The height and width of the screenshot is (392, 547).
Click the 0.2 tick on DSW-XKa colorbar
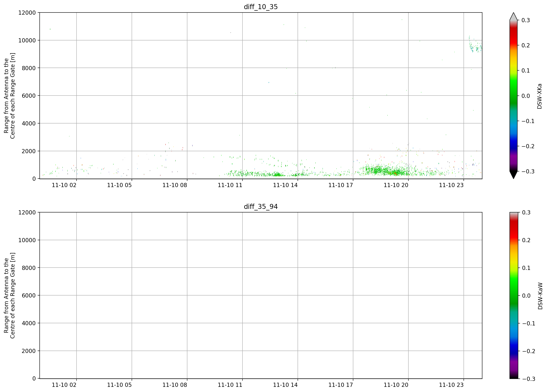[526, 45]
